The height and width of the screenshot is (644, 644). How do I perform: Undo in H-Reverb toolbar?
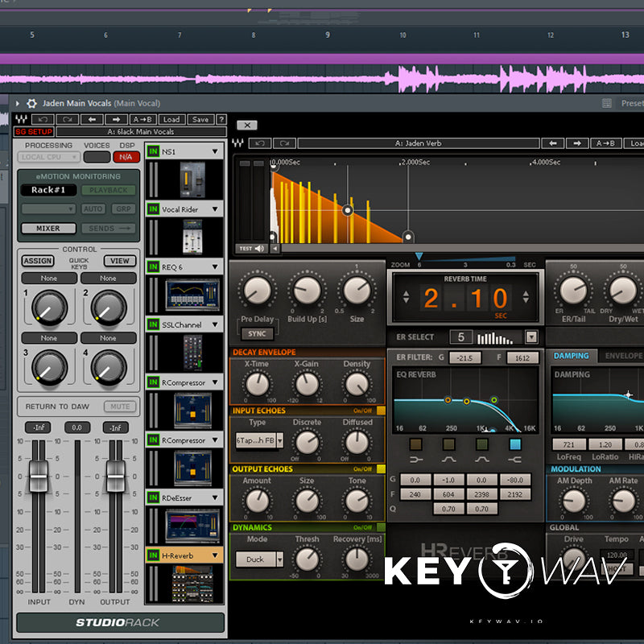[x=260, y=143]
